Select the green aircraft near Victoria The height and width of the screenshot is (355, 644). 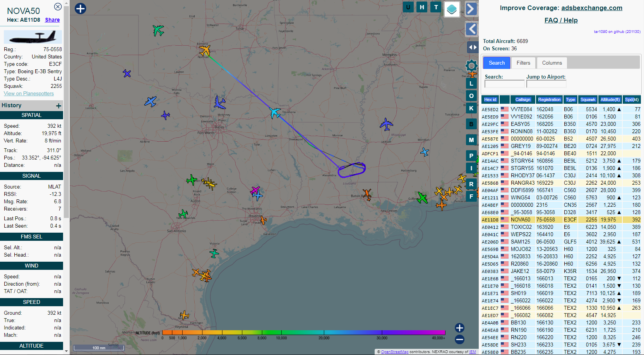[214, 254]
